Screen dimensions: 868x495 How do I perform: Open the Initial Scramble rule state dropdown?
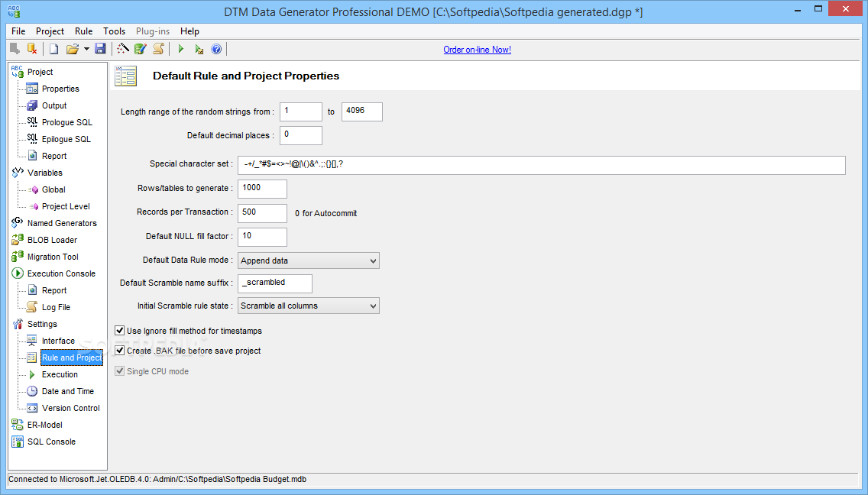(x=309, y=306)
